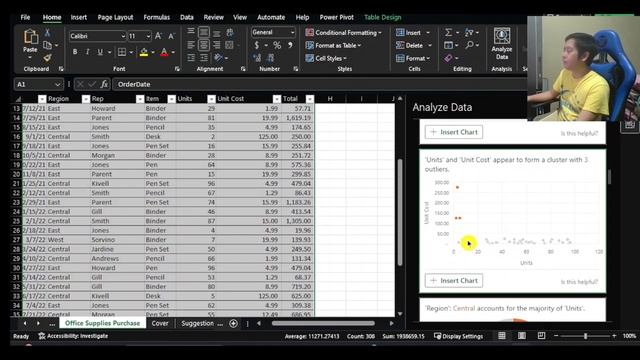Image resolution: width=640 pixels, height=360 pixels.
Task: Click the Orientation icon
Action: point(219,58)
